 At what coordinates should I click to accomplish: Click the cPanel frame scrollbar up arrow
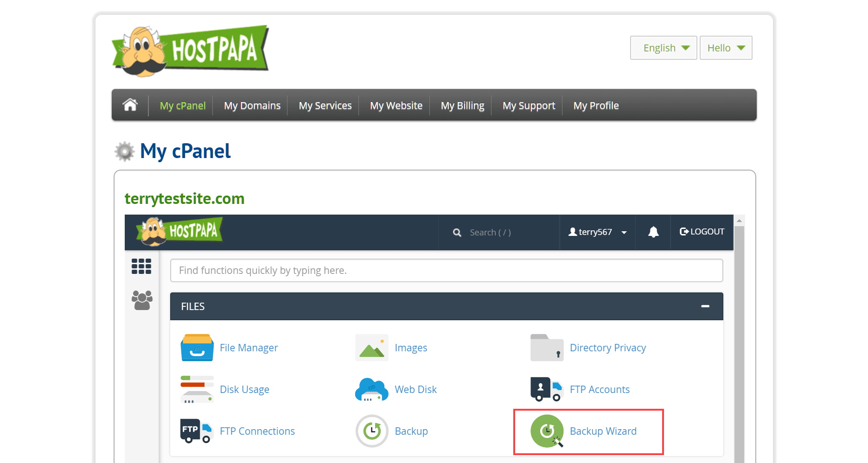coord(740,220)
